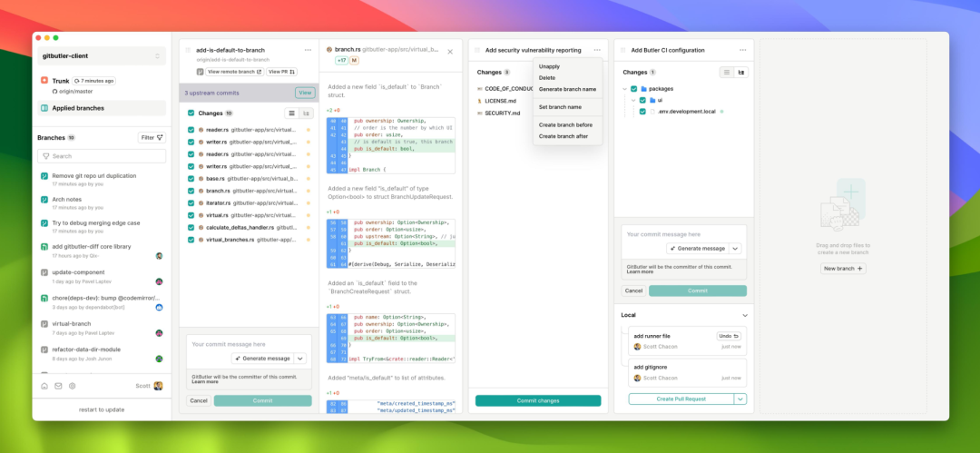Collapse the packages folder tree
Screen dimensions: 980x453
624,89
